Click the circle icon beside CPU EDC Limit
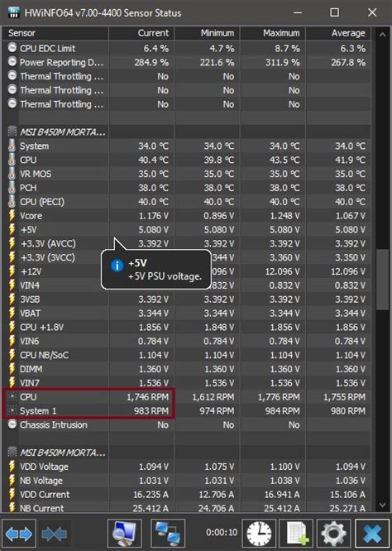The width and height of the screenshot is (392, 551). pyautogui.click(x=12, y=48)
